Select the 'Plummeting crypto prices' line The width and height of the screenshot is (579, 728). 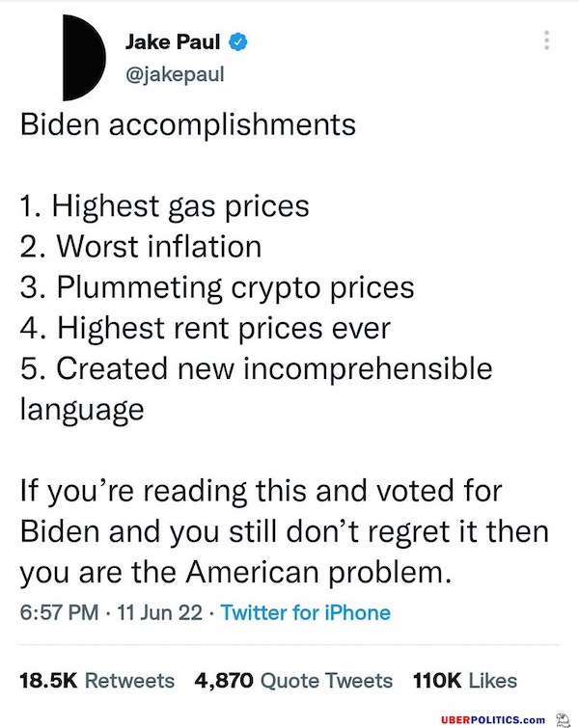coord(216,286)
